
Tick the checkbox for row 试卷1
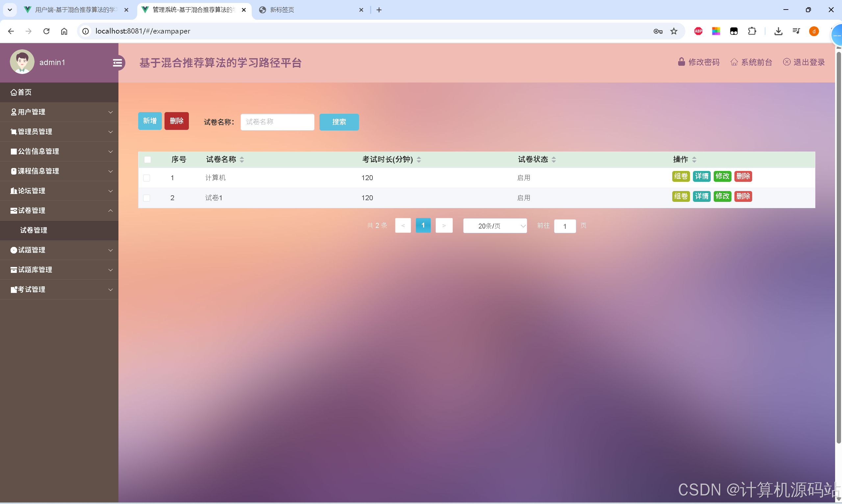click(x=147, y=198)
